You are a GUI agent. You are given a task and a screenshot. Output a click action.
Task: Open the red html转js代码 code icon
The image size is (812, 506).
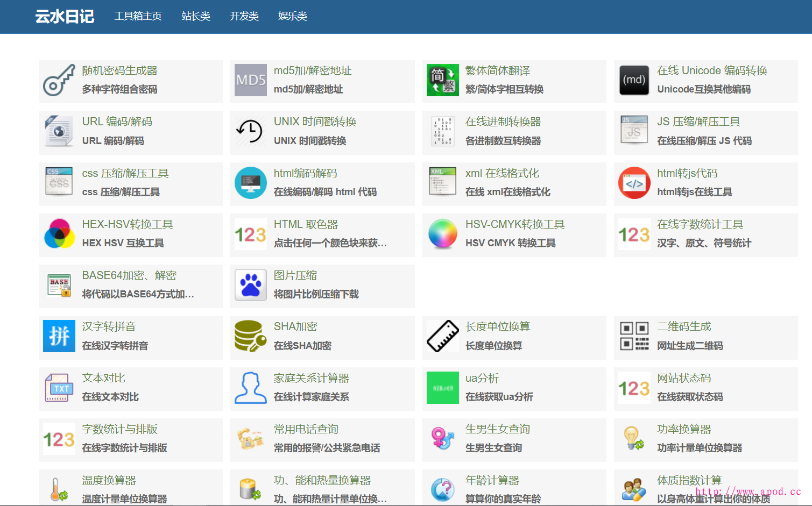pos(634,183)
